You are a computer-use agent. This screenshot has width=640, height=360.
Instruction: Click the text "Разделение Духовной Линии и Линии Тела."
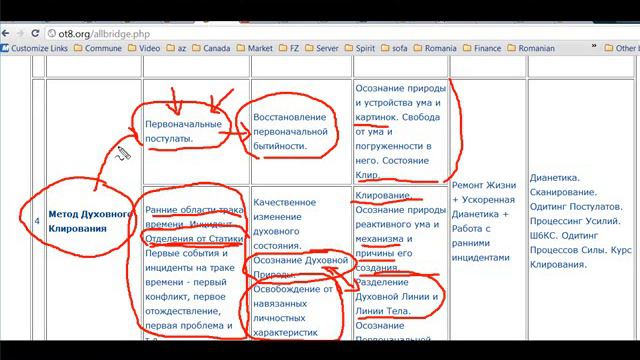point(396,297)
